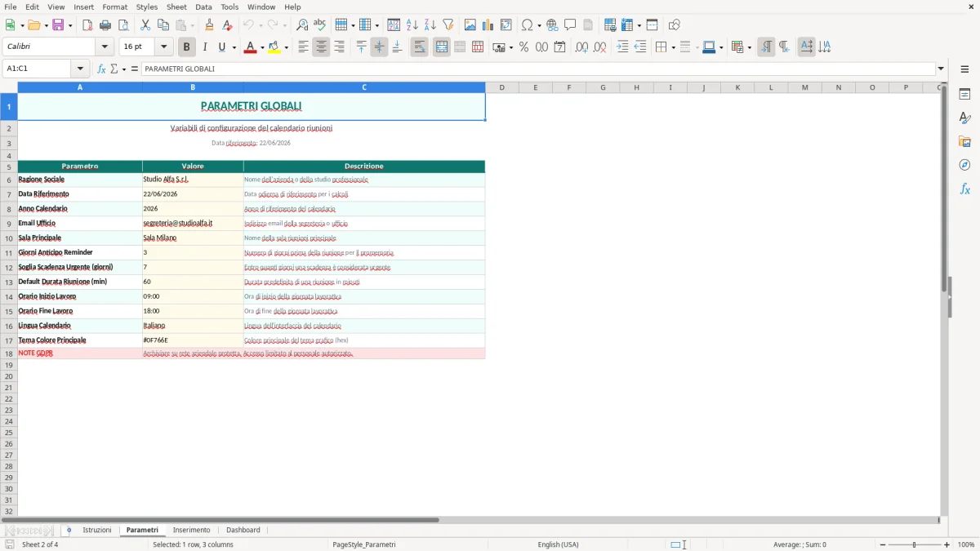This screenshot has width=980, height=551.
Task: Sort ascending
Action: pyautogui.click(x=412, y=25)
